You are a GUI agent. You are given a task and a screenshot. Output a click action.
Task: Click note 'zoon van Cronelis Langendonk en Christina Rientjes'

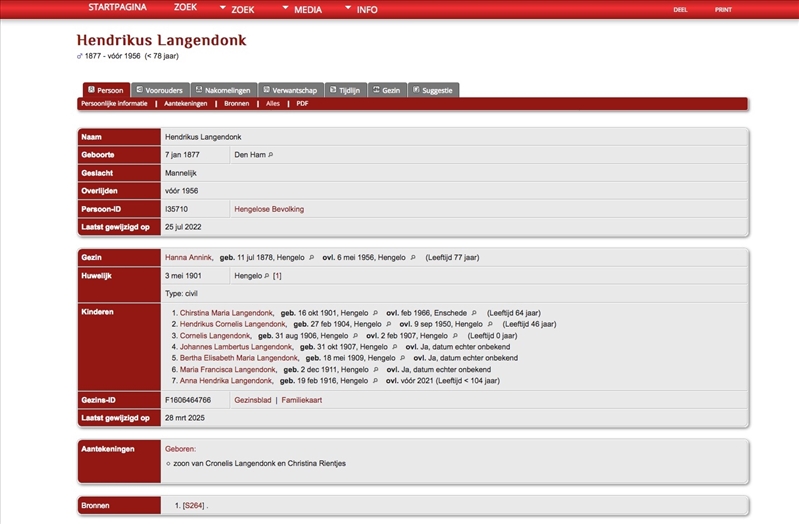[x=259, y=463]
